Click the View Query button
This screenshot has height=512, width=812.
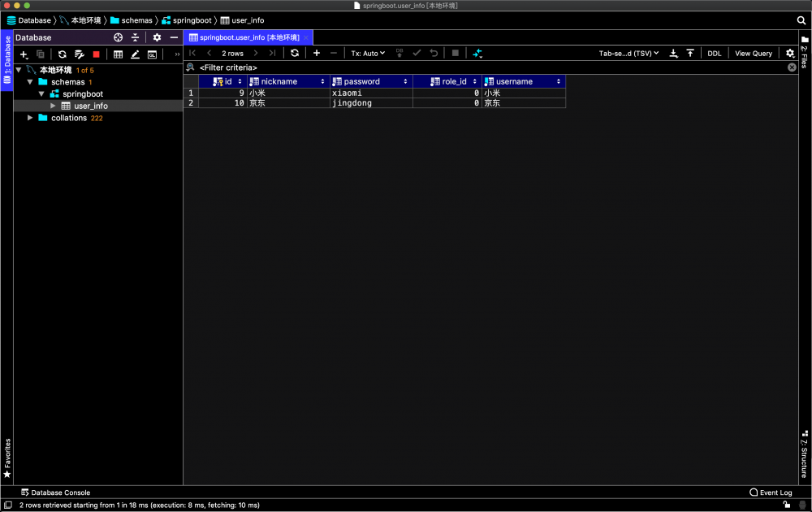tap(754, 54)
